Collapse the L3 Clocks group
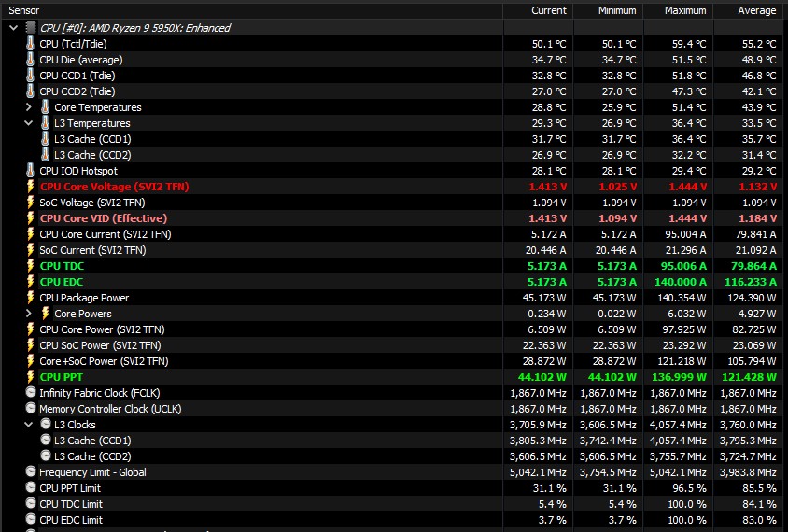Screen dimensions: 788x532 (x=29, y=425)
